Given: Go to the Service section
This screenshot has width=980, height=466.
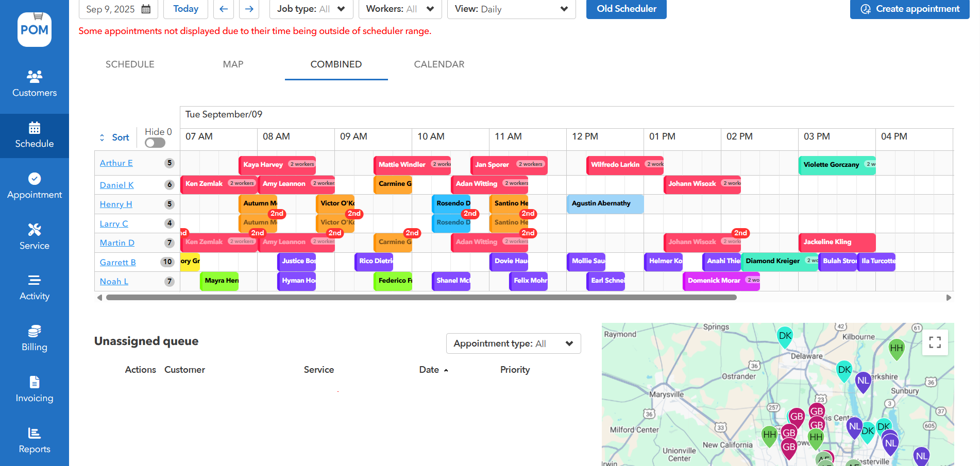Looking at the screenshot, I should click(35, 237).
